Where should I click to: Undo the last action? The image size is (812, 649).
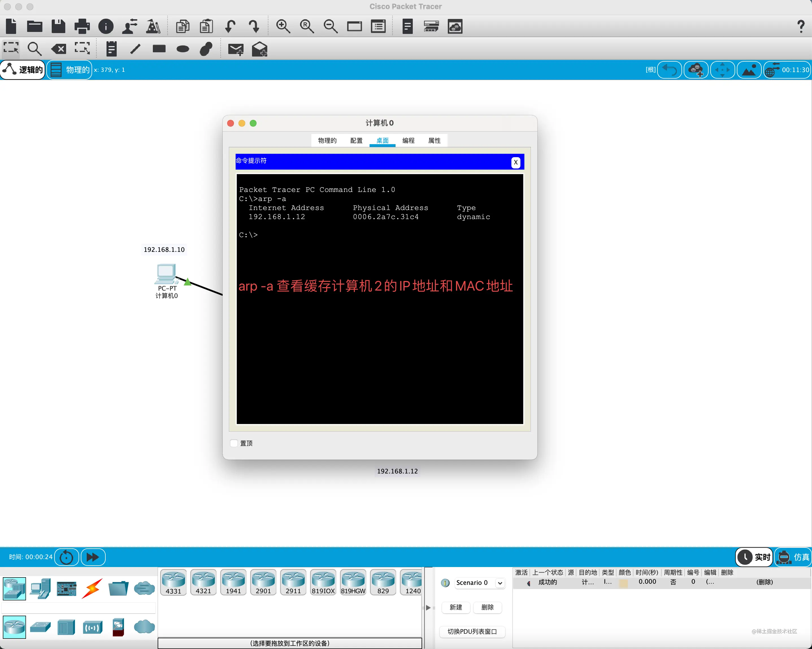pos(230,26)
